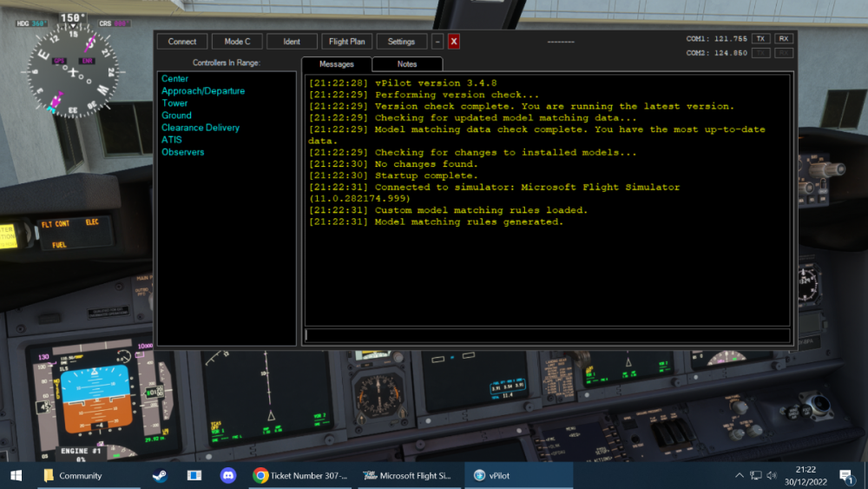Open the clock and date 21:22
The width and height of the screenshot is (868, 489).
pos(806,476)
